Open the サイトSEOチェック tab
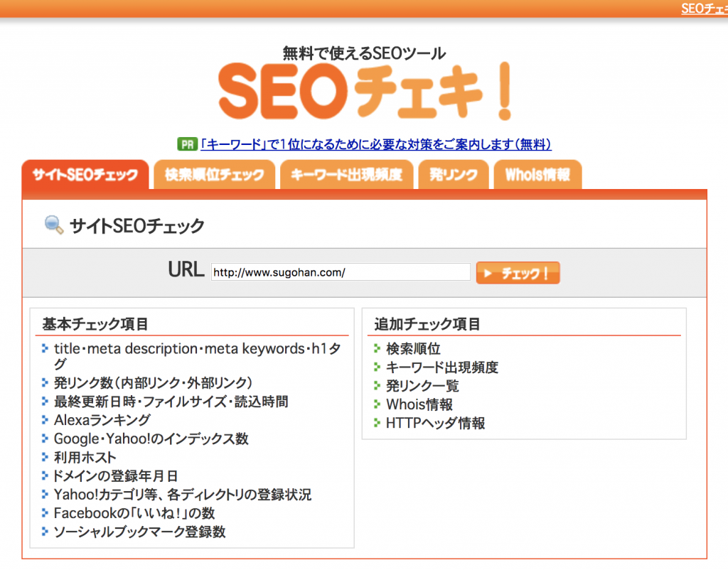The width and height of the screenshot is (728, 570). (85, 175)
